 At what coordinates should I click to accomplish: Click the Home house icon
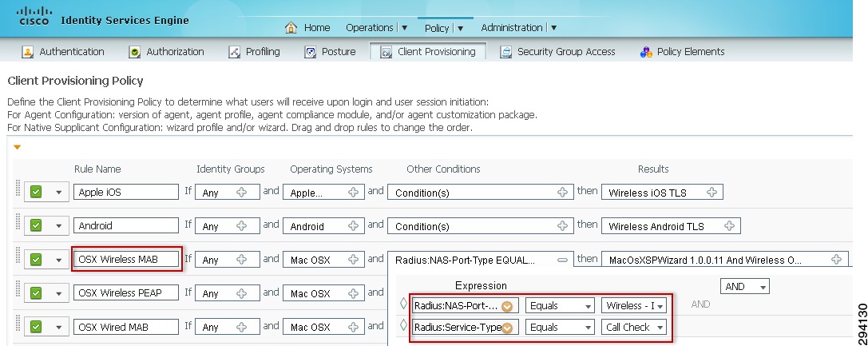291,27
